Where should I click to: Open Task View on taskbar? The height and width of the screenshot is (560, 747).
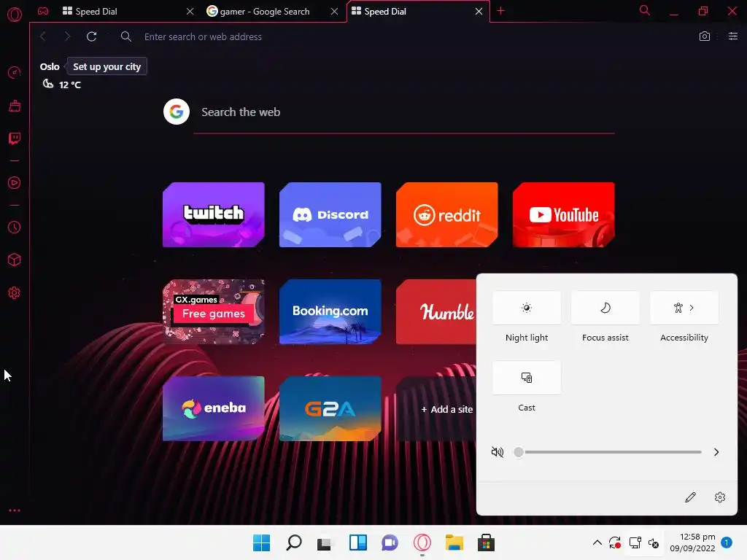pos(326,542)
